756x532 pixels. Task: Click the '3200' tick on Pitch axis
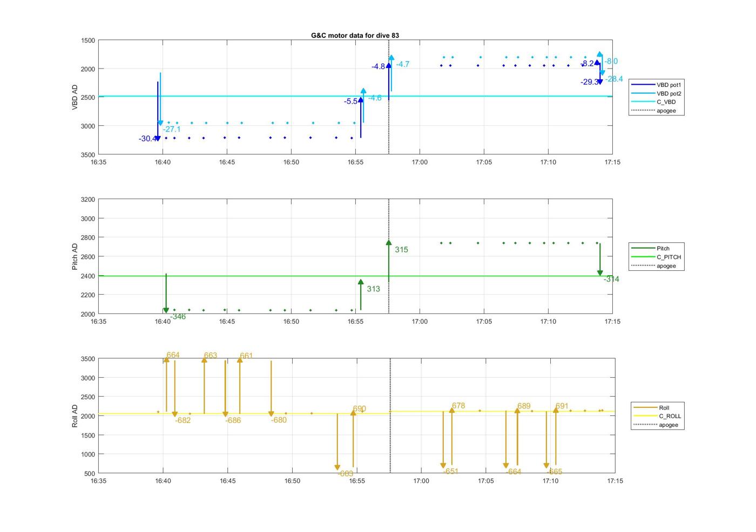tap(87, 200)
